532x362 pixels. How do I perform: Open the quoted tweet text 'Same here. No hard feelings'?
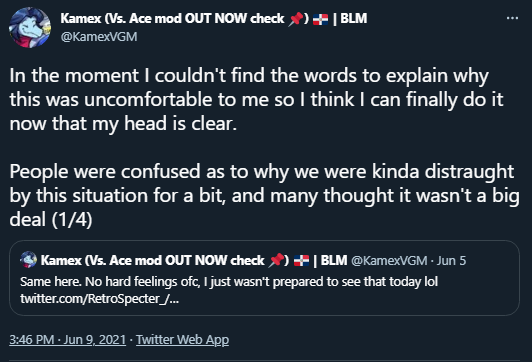coord(229,282)
